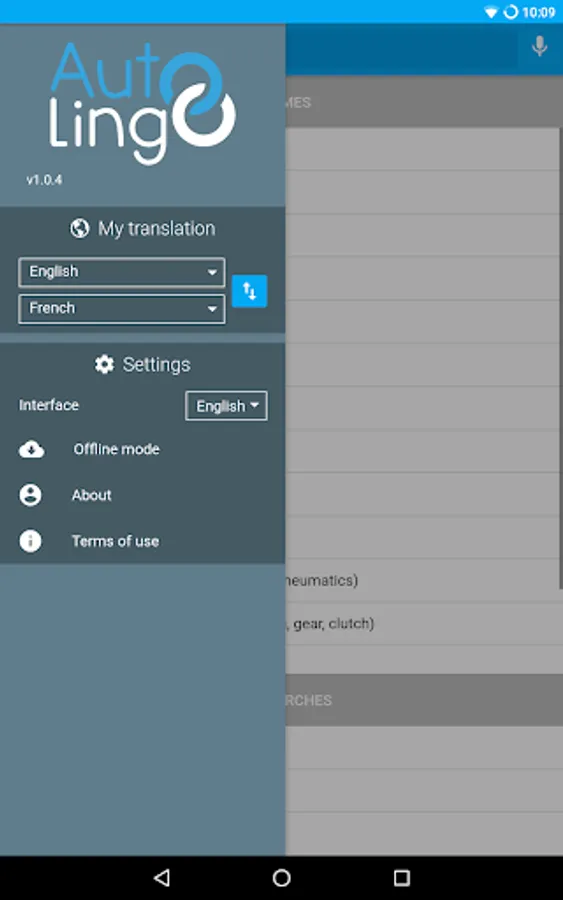Image resolution: width=563 pixels, height=900 pixels.
Task: Click the Wi-Fi status bar icon
Action: [x=491, y=12]
